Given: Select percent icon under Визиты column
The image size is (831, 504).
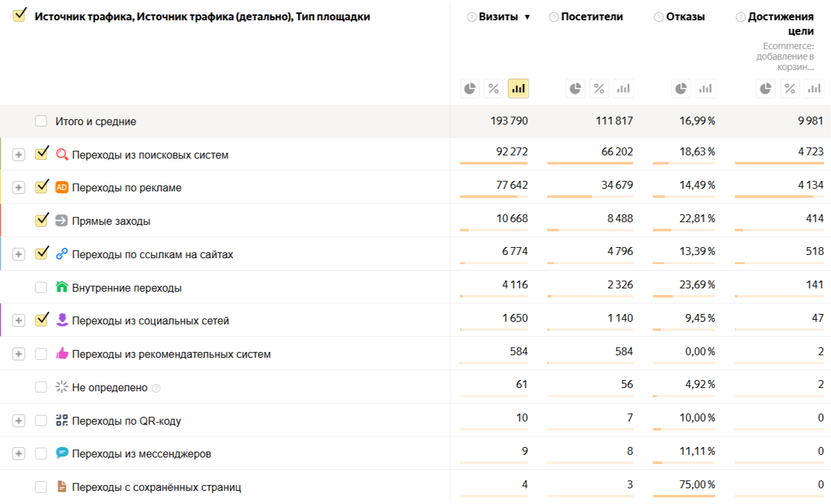Looking at the screenshot, I should 493,88.
